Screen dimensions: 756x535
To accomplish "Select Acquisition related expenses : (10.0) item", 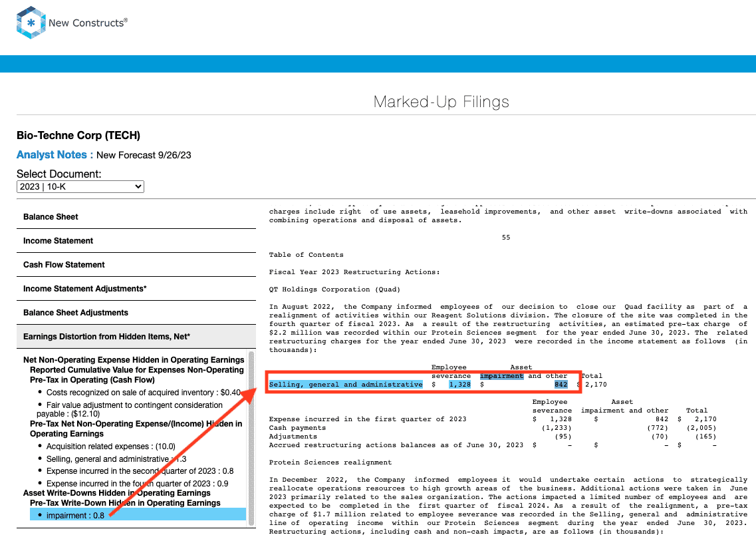I will 111,446.
